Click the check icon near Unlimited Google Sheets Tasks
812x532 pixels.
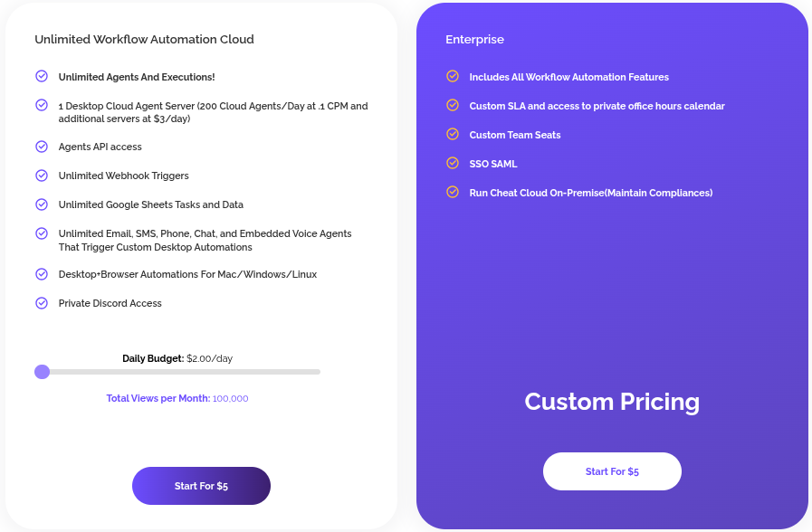(x=42, y=204)
